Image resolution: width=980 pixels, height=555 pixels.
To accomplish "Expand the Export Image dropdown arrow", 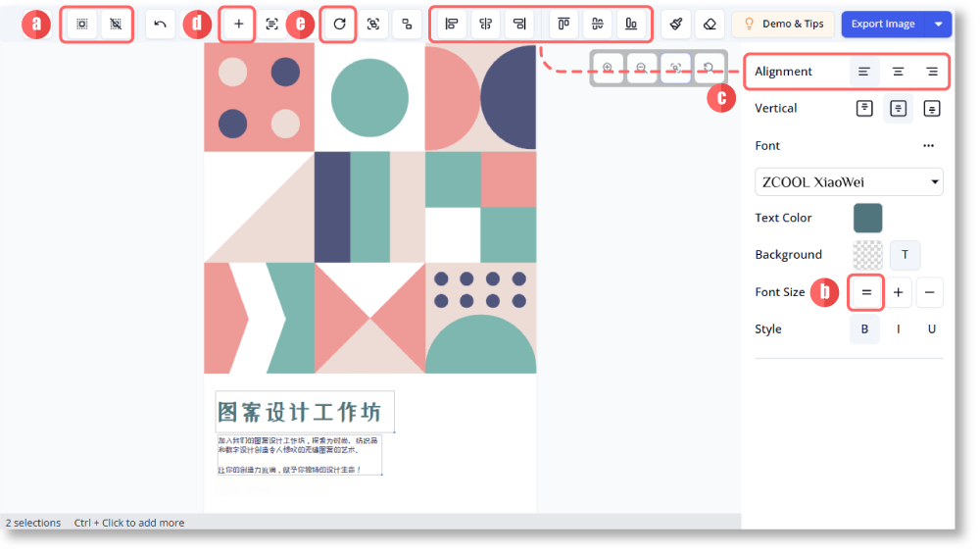I will (x=939, y=25).
